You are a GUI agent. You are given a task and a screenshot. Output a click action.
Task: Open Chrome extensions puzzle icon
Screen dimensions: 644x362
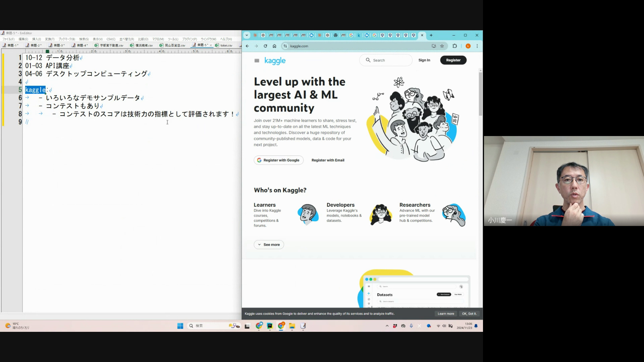(x=455, y=46)
